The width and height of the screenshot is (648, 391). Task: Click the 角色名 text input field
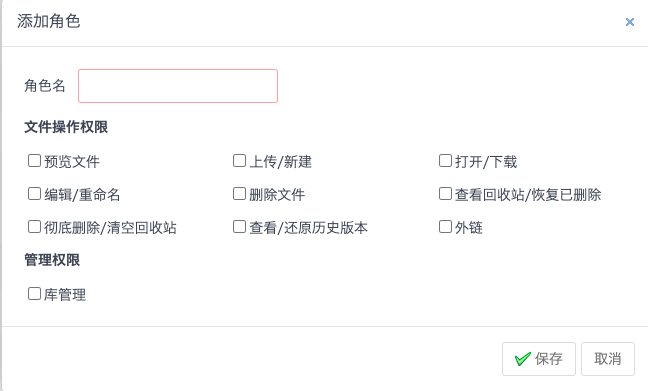[178, 86]
